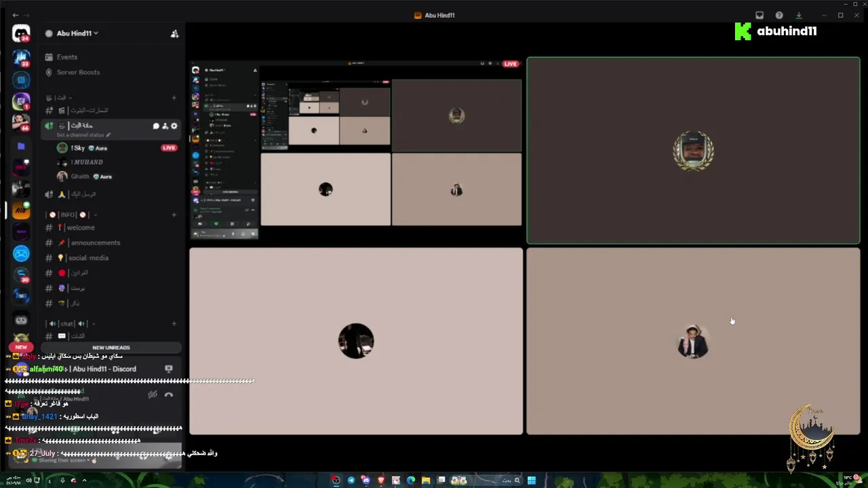
Task: Select orange AV server icon
Action: tap(21, 210)
